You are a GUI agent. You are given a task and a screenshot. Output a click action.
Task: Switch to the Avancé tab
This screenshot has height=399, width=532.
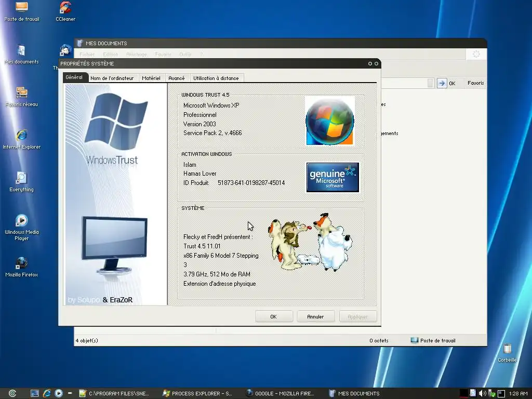pyautogui.click(x=177, y=78)
